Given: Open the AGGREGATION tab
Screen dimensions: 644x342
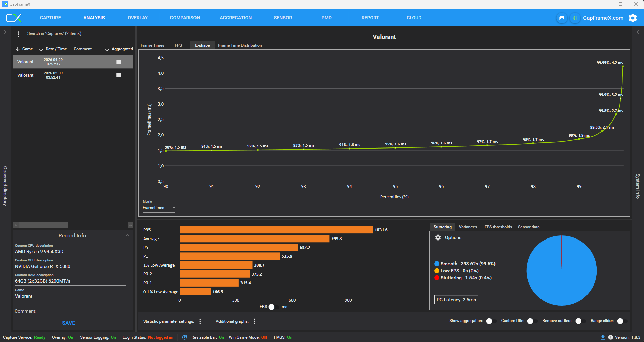Looking at the screenshot, I should click(x=236, y=18).
